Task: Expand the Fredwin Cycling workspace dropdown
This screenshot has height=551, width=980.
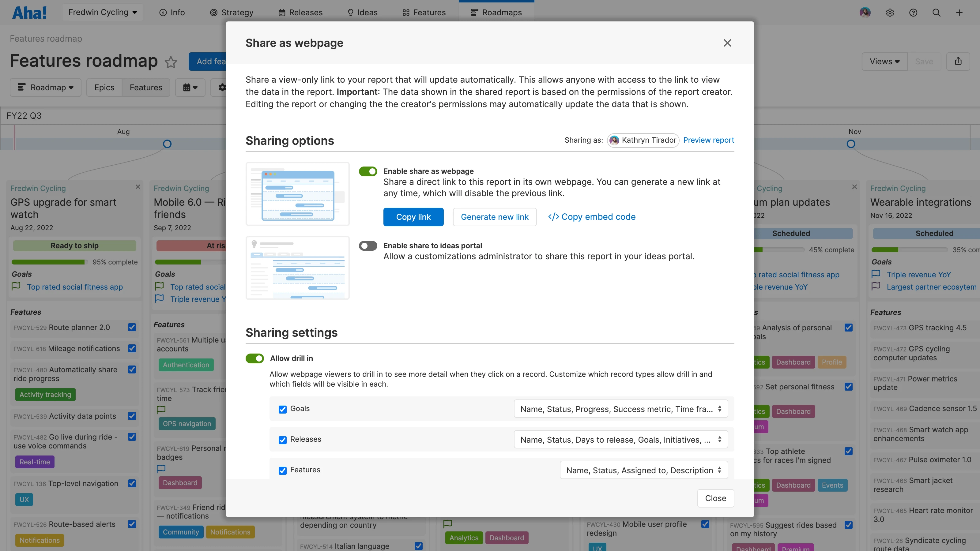Action: point(103,13)
